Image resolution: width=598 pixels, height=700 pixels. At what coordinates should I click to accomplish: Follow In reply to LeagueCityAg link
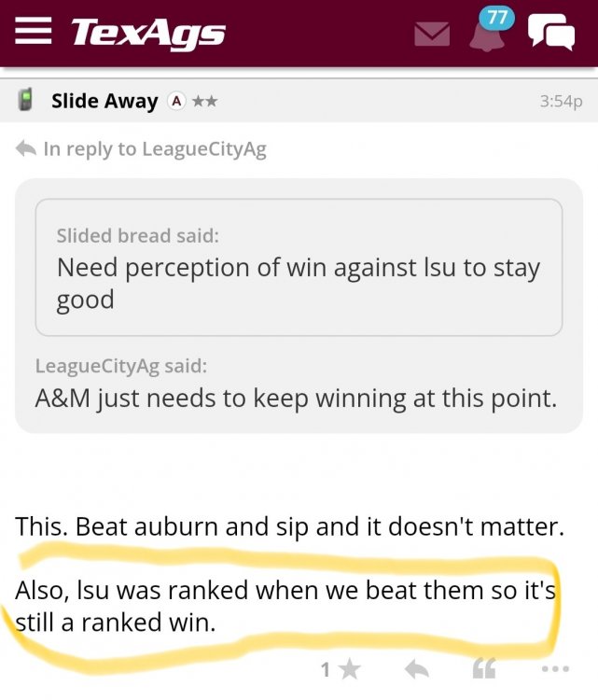coord(154,149)
